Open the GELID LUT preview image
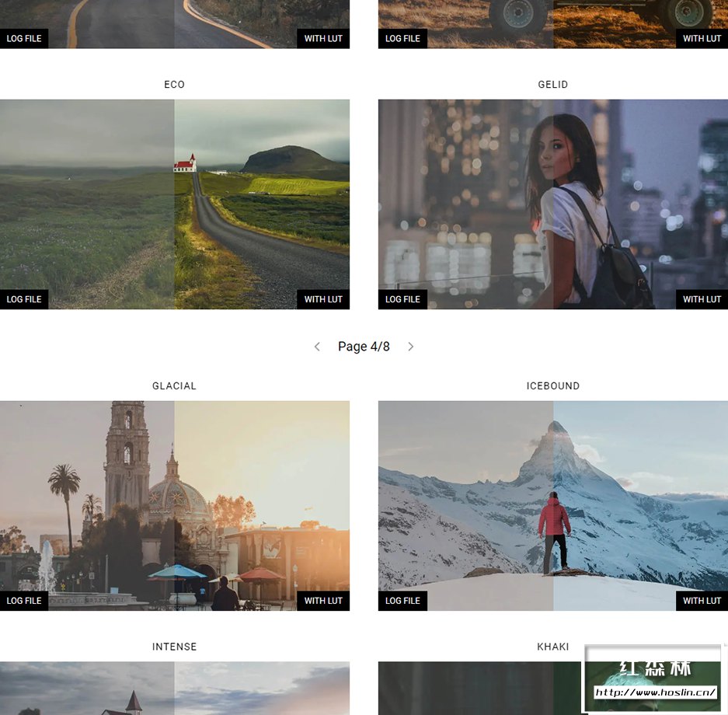728x715 pixels. pos(553,204)
